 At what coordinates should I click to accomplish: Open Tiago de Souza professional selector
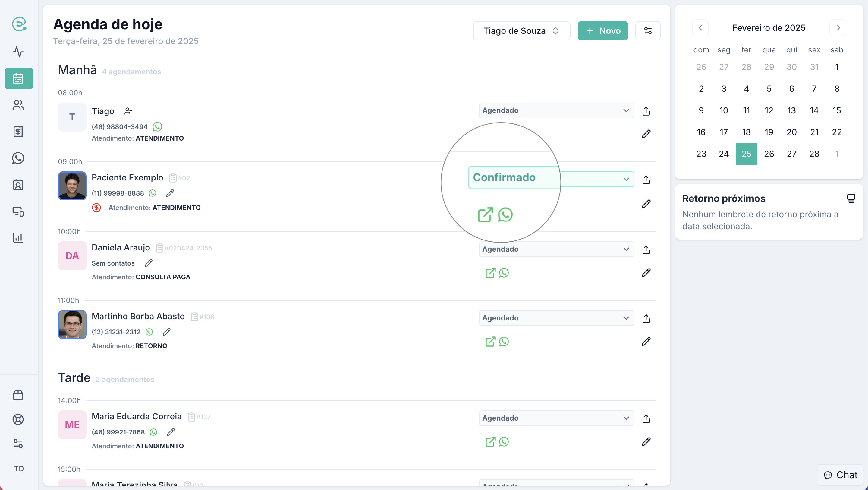tap(521, 31)
